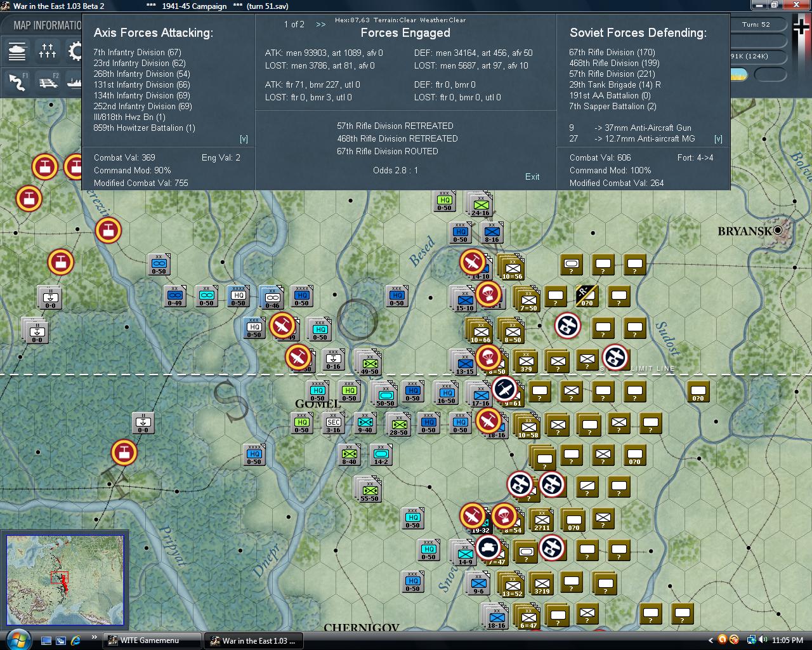The width and height of the screenshot is (812, 650).
Task: Expand the Soviet defending forces list [v]
Action: [718, 139]
